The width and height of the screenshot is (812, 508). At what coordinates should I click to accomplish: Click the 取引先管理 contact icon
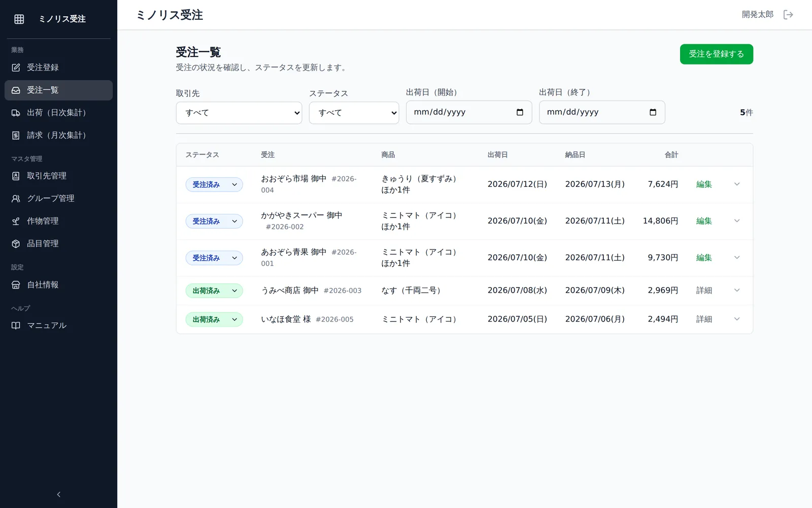click(16, 176)
